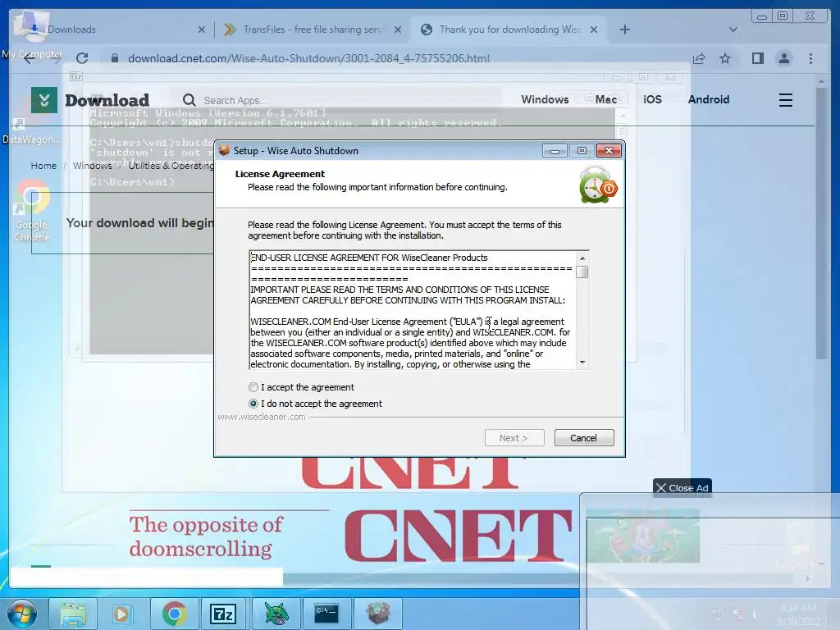Click the Download.com logo icon
This screenshot has height=630, width=840.
point(44,99)
